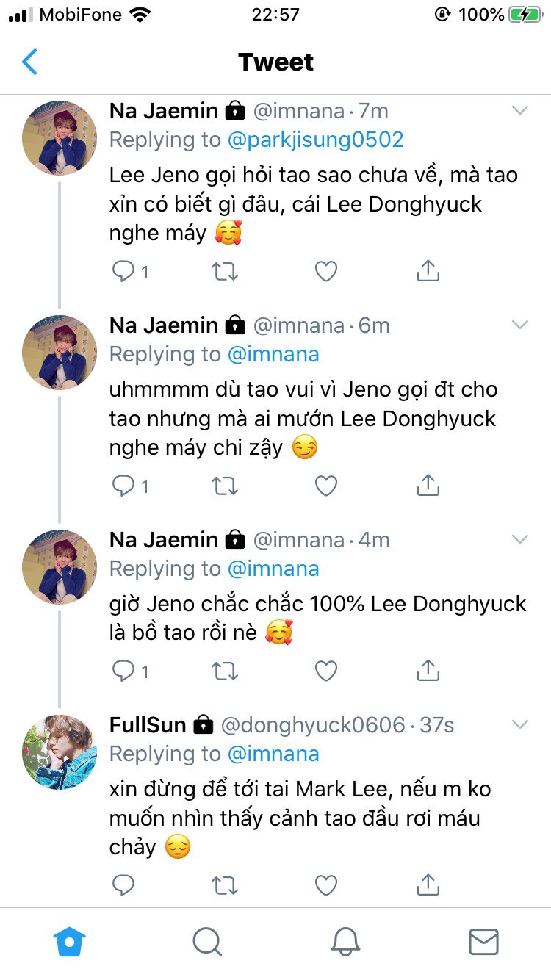Screen dimensions: 551x980
Task: Retweet the FullSun tweet
Action: [225, 885]
